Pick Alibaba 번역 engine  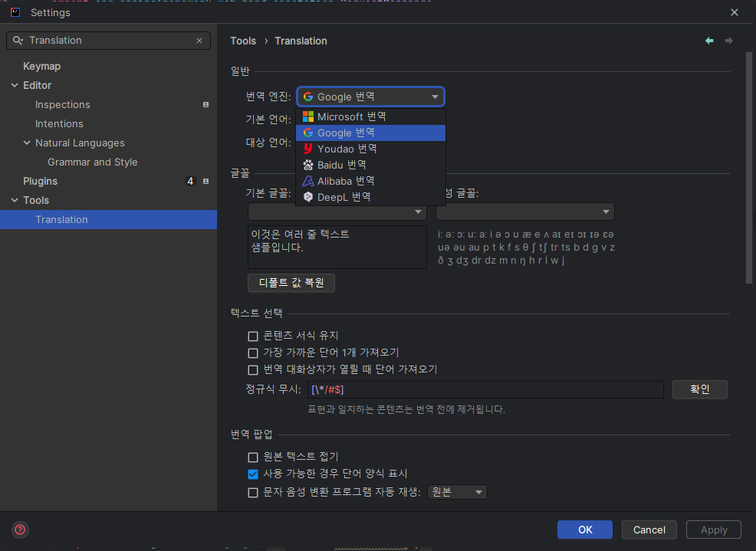point(370,181)
